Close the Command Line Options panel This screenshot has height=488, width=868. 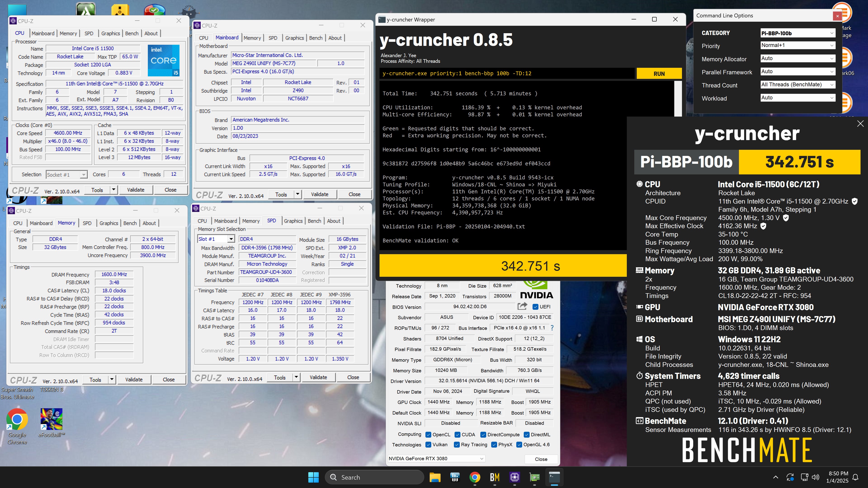click(x=837, y=16)
